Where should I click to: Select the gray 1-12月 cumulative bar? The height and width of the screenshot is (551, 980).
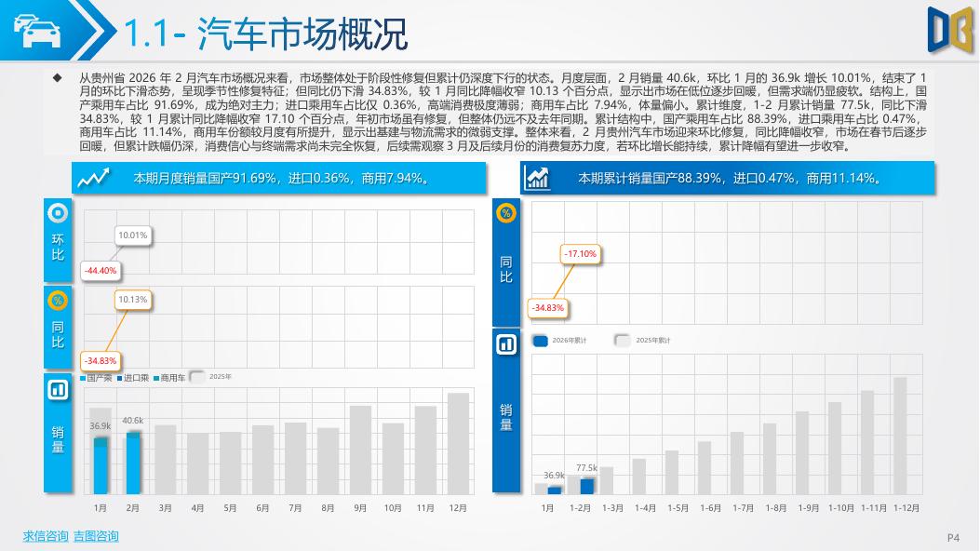point(900,436)
